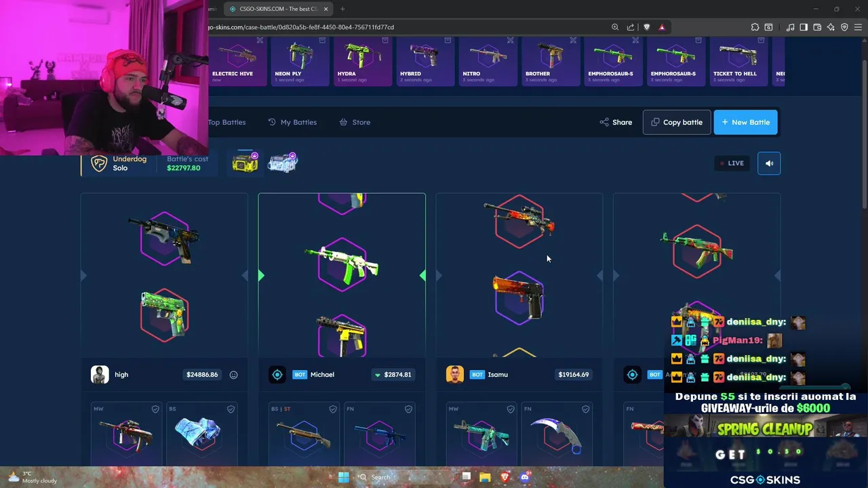Click the battle's cost value $22797.80
The width and height of the screenshot is (868, 488).
pyautogui.click(x=184, y=168)
